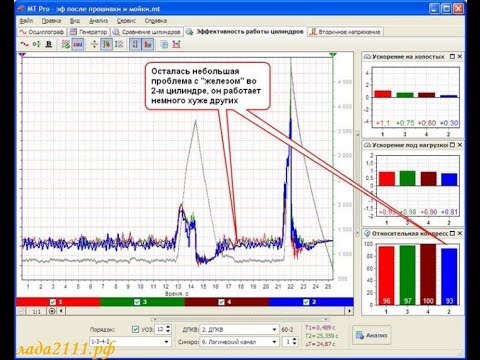Click the red measurement markers icon
The image size is (480, 360).
pos(176,44)
